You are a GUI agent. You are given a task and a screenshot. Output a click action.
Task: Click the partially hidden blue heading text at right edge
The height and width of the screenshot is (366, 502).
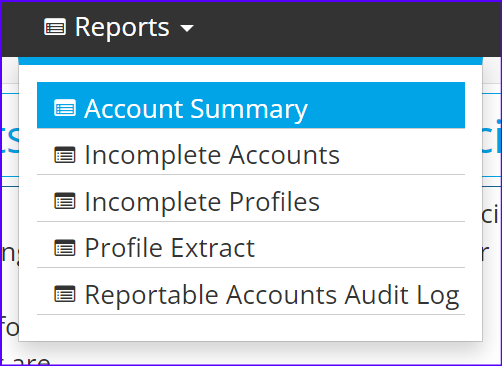[x=491, y=137]
